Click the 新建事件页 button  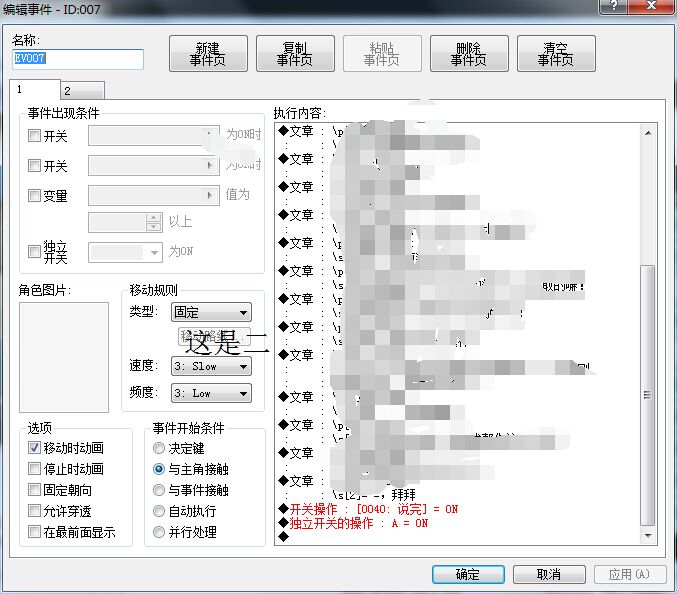point(208,54)
